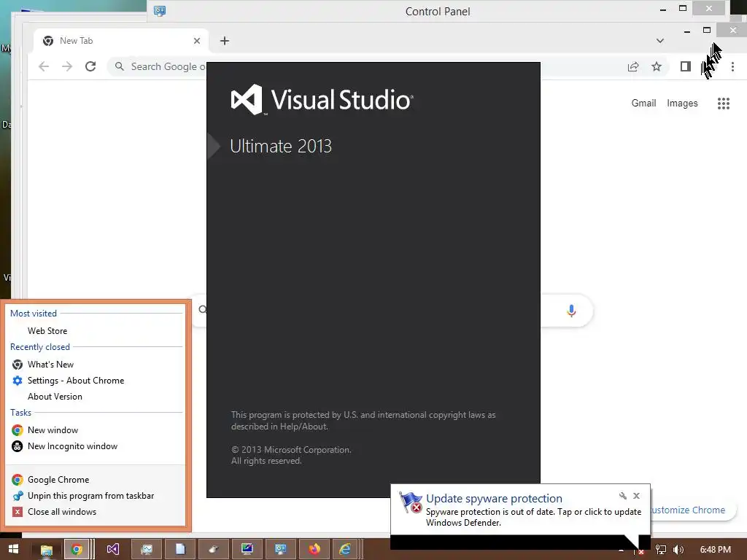Viewport: 747px width, 560px height.
Task: Click the Google search box magnifier icon
Action: (x=203, y=310)
